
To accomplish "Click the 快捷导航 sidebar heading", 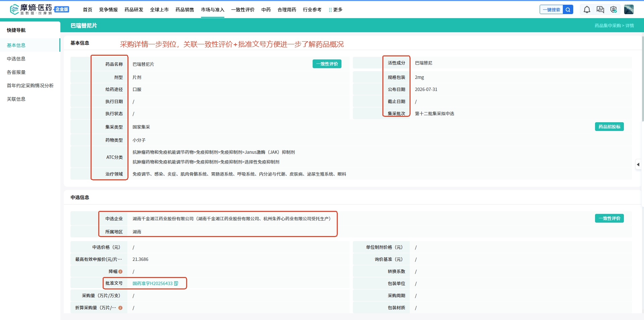I will click(x=16, y=30).
